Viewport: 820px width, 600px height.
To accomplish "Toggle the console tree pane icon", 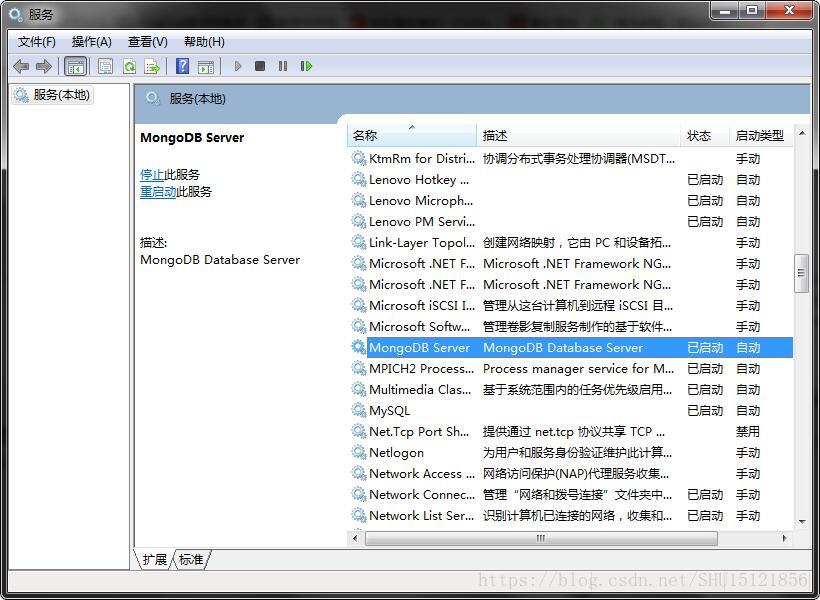I will coord(76,66).
